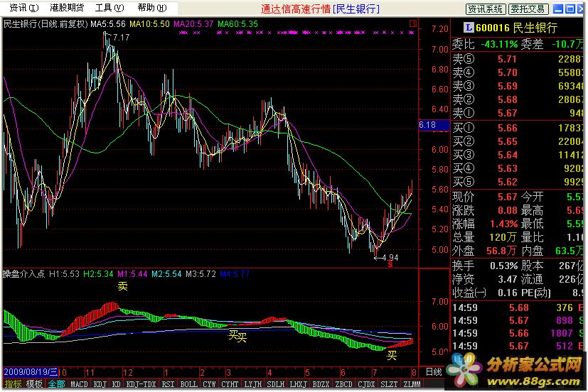The width and height of the screenshot is (588, 392).
Task: Click the 买③ bid row at 5.64
Action: (518, 155)
